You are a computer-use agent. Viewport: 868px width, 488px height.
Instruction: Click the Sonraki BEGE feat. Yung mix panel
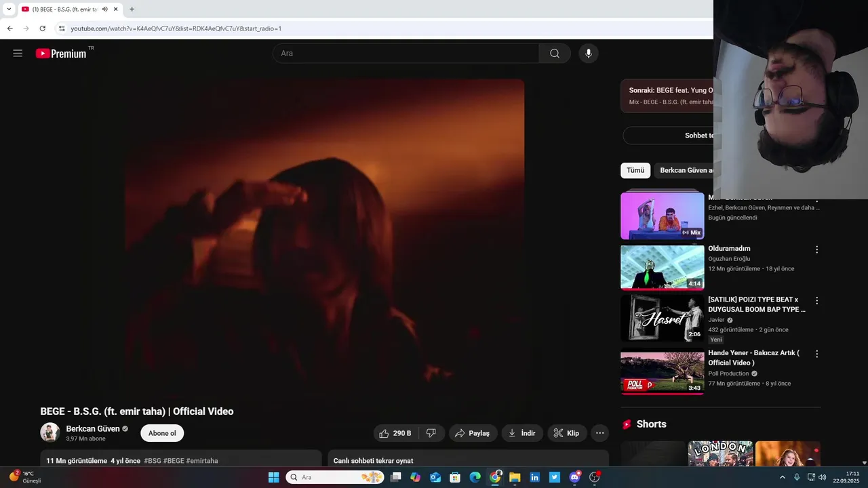tap(667, 96)
